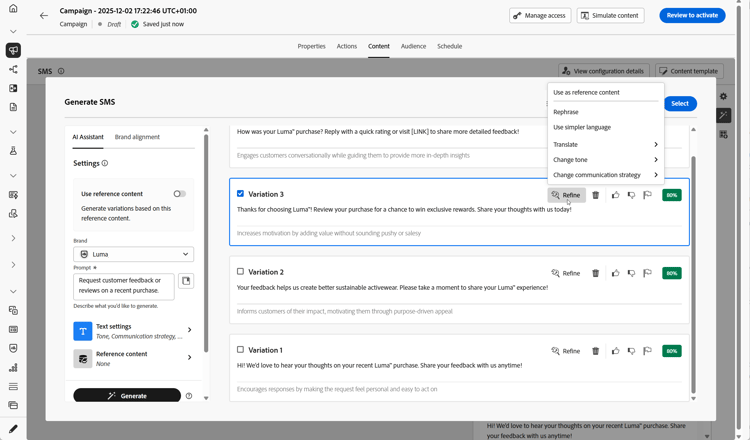The width and height of the screenshot is (750, 440).
Task: Flag Variation 2
Action: pyautogui.click(x=647, y=273)
